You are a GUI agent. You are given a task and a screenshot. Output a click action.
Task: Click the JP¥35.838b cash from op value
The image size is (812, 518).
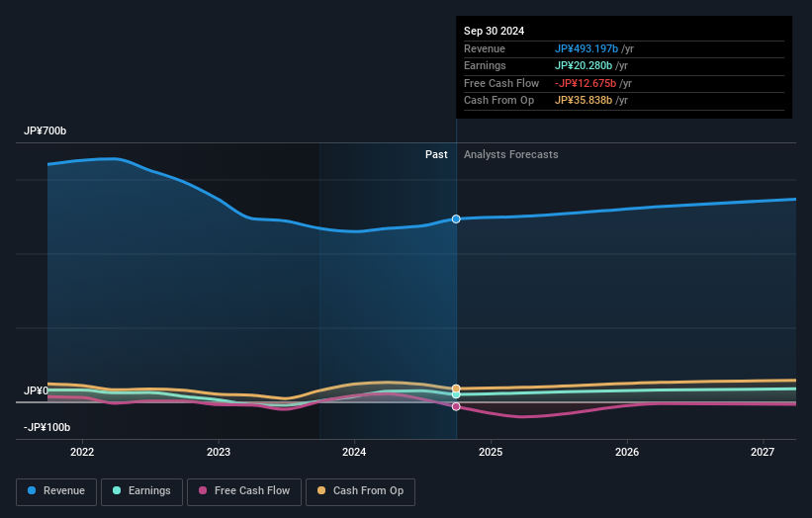click(x=584, y=101)
